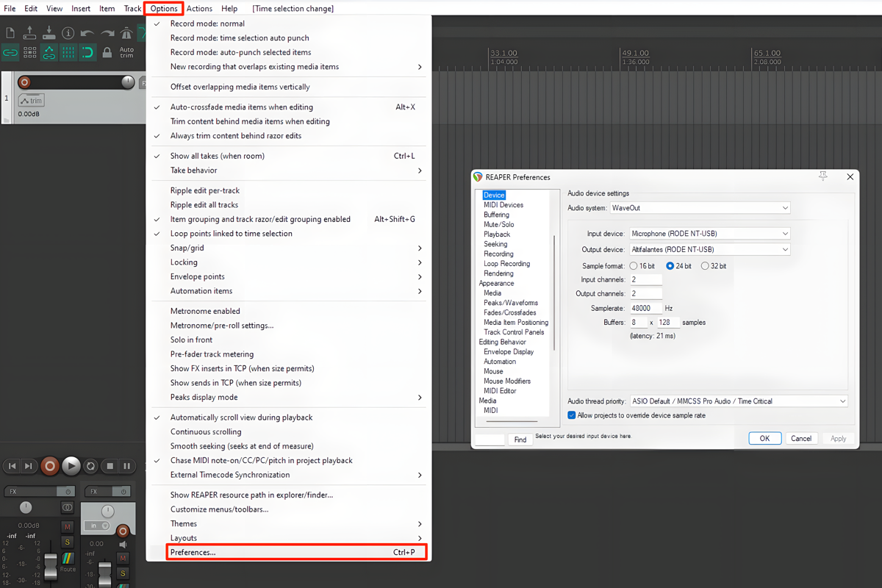Open the Actions menu
The image size is (882, 588).
pyautogui.click(x=199, y=8)
